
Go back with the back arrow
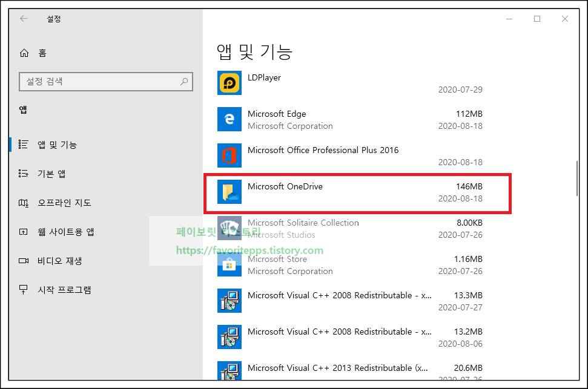[24, 18]
